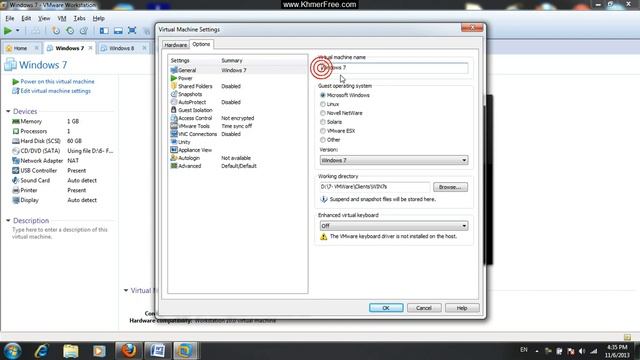Open Firefox from the taskbar
The image size is (640, 360).
(128, 351)
